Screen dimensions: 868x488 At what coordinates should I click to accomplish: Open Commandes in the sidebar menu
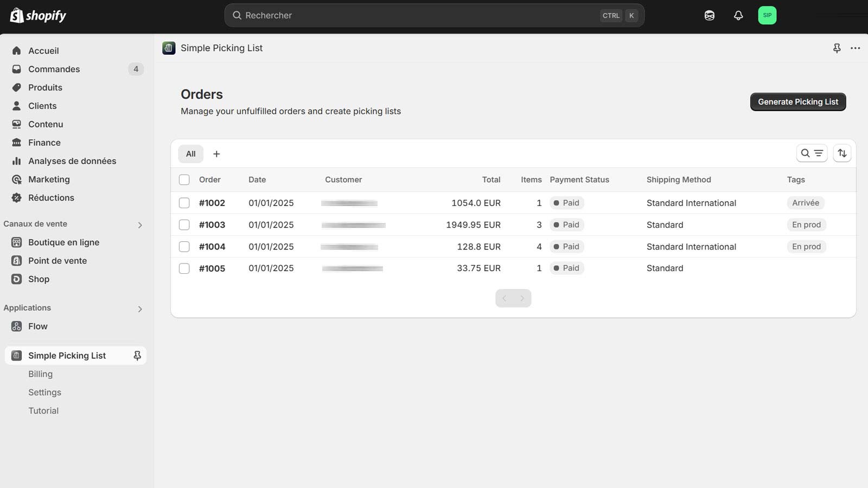click(54, 69)
